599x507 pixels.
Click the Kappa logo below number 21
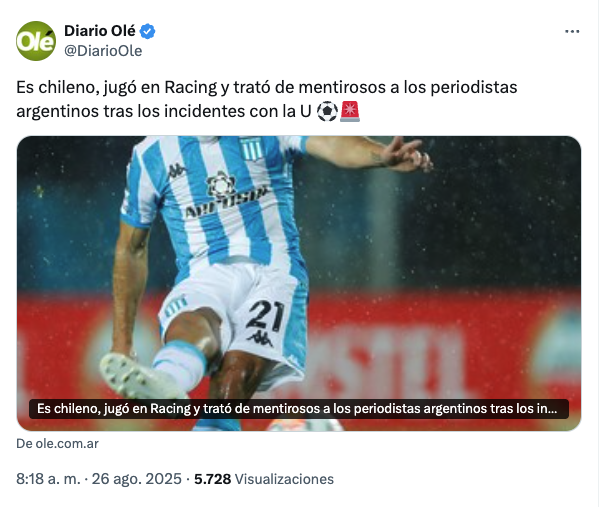coord(260,339)
